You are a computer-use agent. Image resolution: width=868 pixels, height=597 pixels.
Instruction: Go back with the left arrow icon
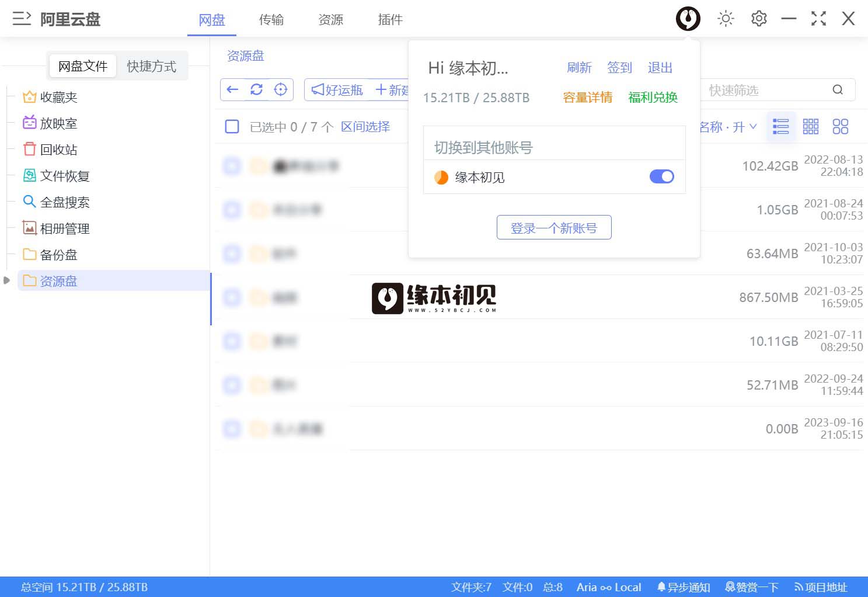[x=232, y=89]
